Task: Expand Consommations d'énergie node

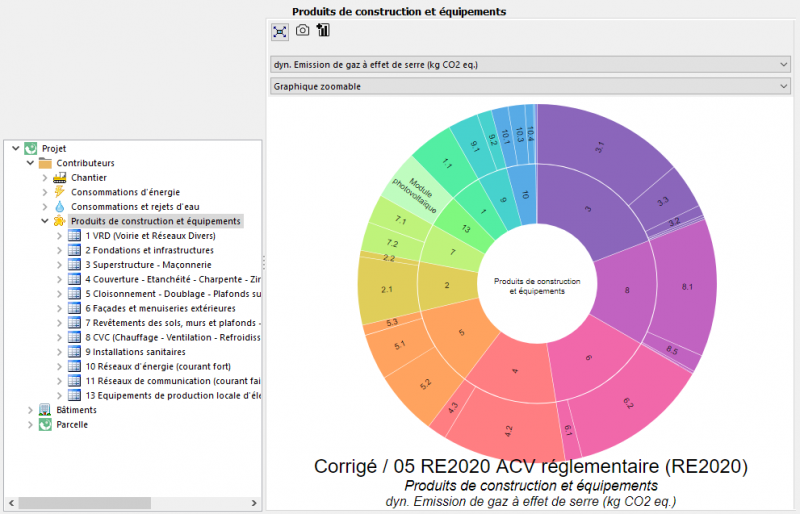Action: click(45, 192)
